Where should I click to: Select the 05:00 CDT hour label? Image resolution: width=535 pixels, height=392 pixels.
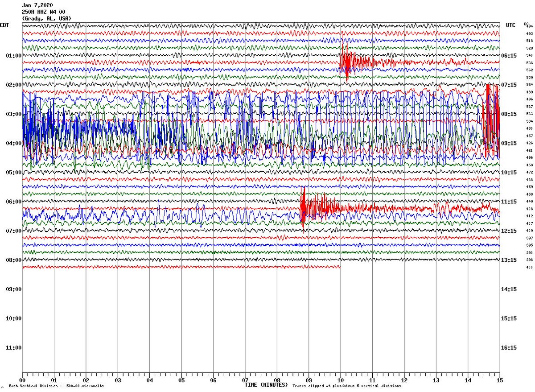click(13, 173)
